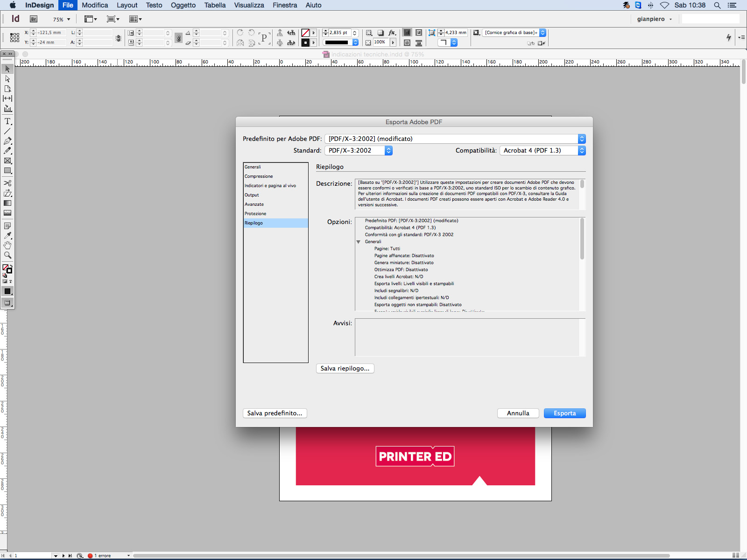Open the Layout menu
This screenshot has width=747, height=560.
(x=127, y=5)
